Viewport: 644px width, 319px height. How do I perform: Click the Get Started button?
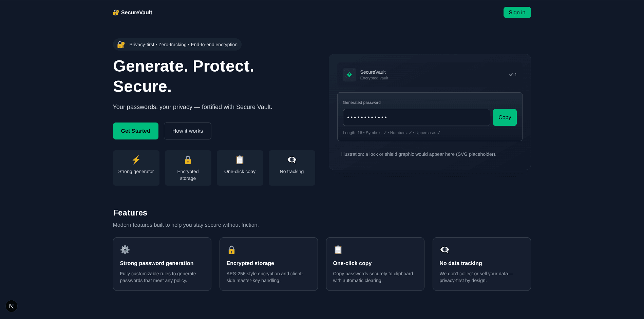[135, 131]
